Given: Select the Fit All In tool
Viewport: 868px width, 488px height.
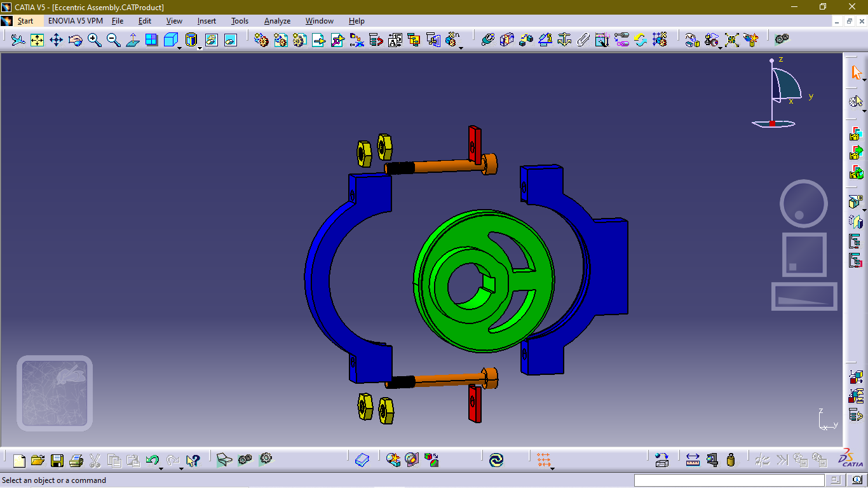Looking at the screenshot, I should [37, 39].
